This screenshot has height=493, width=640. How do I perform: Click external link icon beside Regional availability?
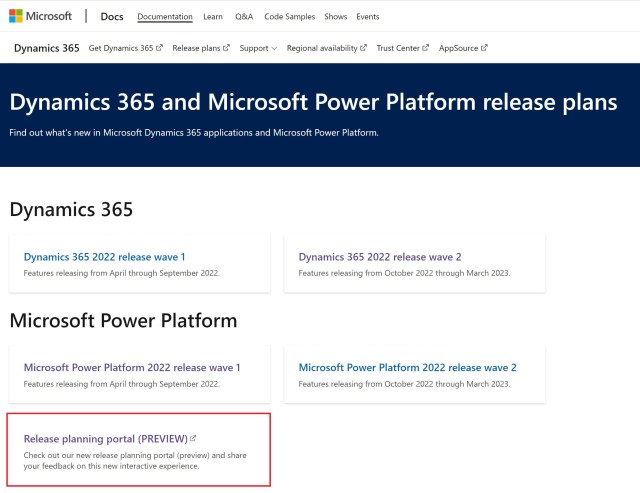tap(363, 48)
